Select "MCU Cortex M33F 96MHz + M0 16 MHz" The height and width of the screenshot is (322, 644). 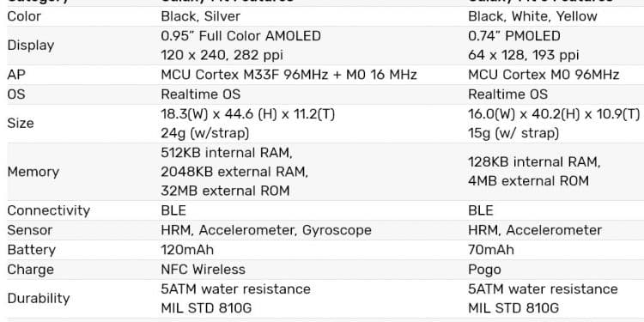pyautogui.click(x=289, y=75)
